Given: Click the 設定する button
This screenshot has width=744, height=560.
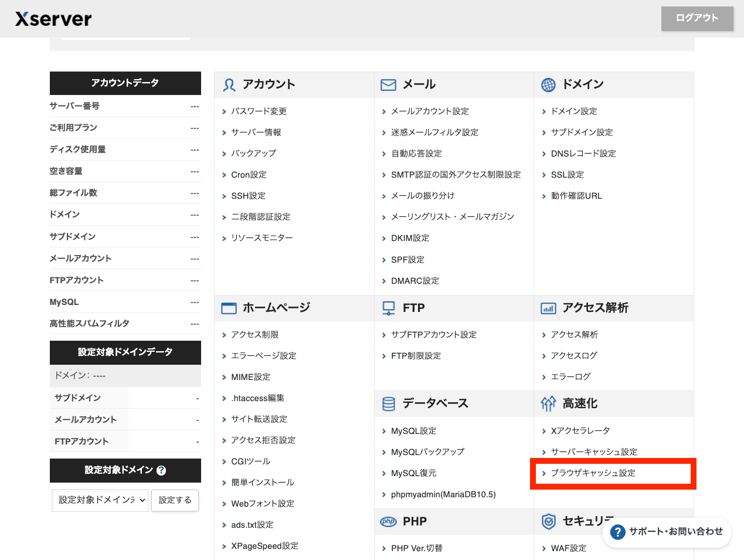Looking at the screenshot, I should pyautogui.click(x=175, y=500).
